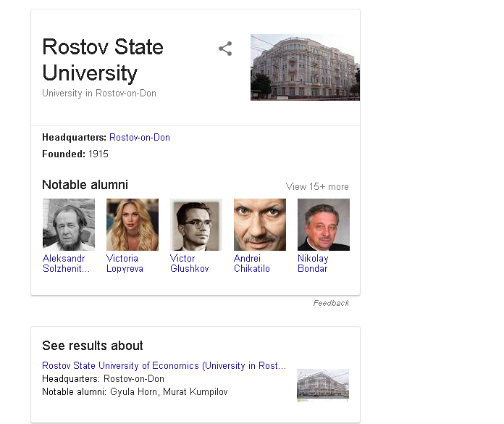Click the University in Rostov-on-Don subtitle
Image resolution: width=504 pixels, height=424 pixels.
pyautogui.click(x=99, y=93)
